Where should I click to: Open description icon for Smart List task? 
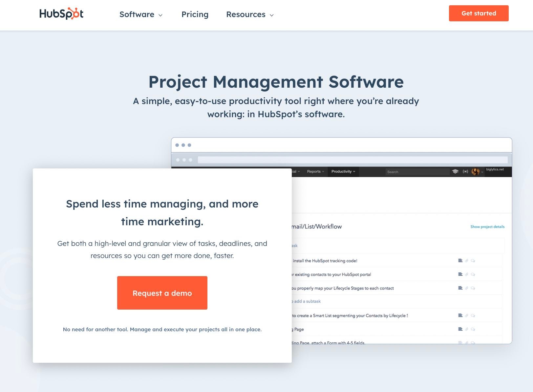(460, 316)
